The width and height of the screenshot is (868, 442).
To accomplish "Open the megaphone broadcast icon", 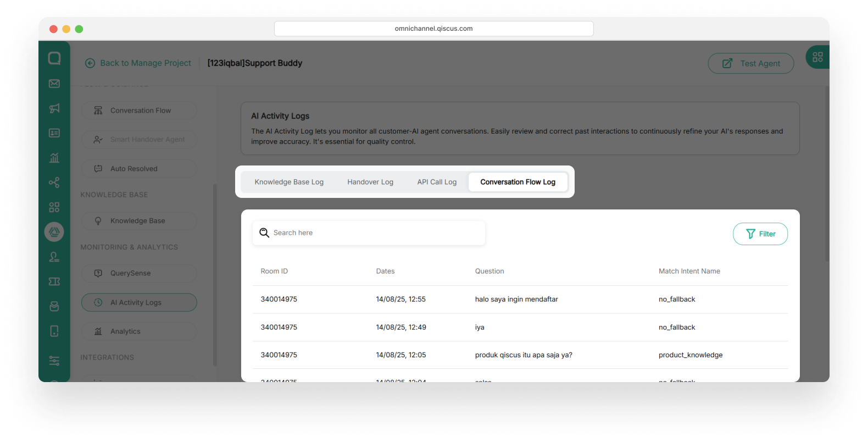I will pyautogui.click(x=54, y=108).
